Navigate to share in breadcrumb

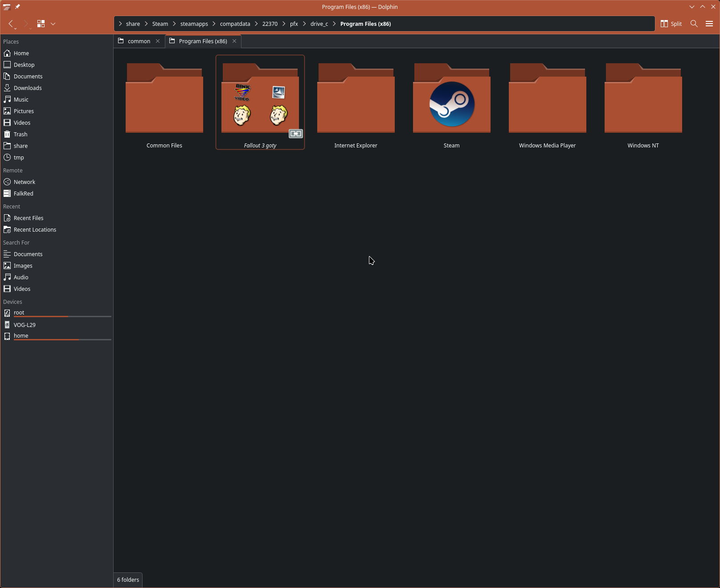(133, 24)
